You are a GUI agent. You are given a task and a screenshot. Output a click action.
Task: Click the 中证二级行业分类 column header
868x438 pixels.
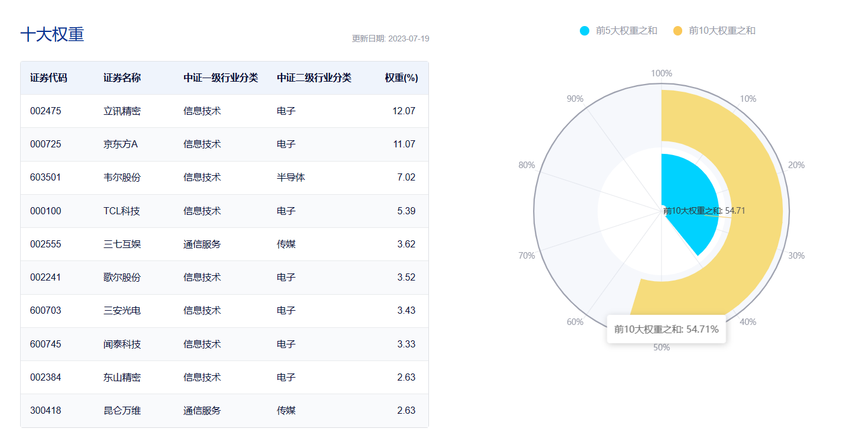pos(314,78)
